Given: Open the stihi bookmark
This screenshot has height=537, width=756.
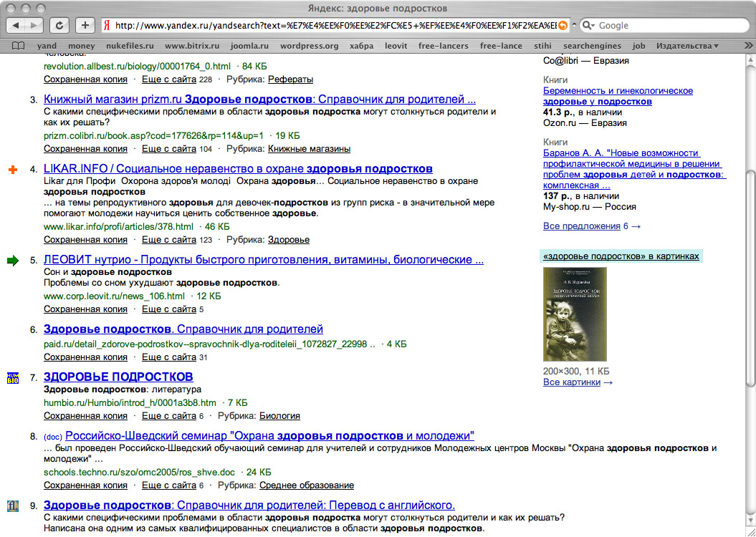Looking at the screenshot, I should [x=543, y=46].
